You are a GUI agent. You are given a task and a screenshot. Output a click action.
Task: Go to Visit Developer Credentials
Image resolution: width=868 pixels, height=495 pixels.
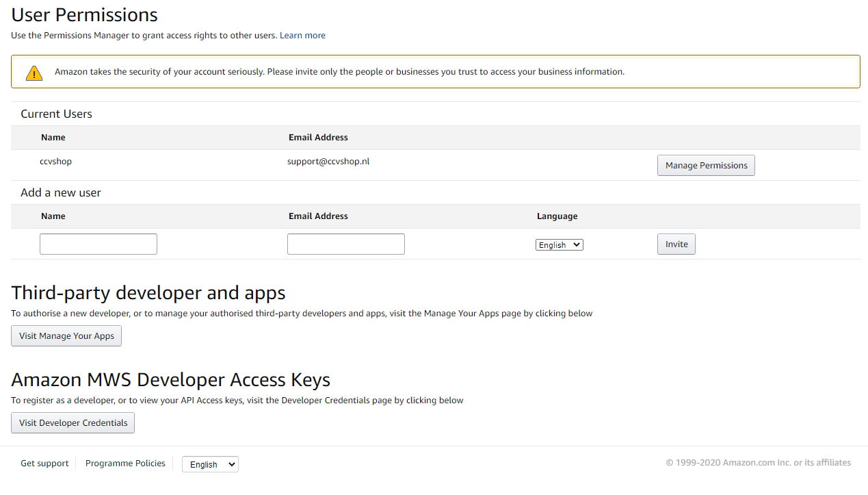tap(73, 423)
